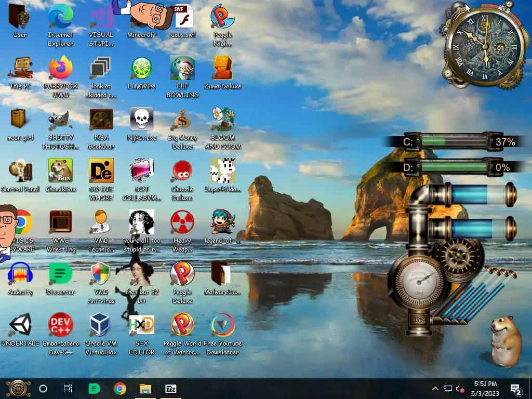Select the tacos.swf file
532x399 pixels.
coord(182,16)
